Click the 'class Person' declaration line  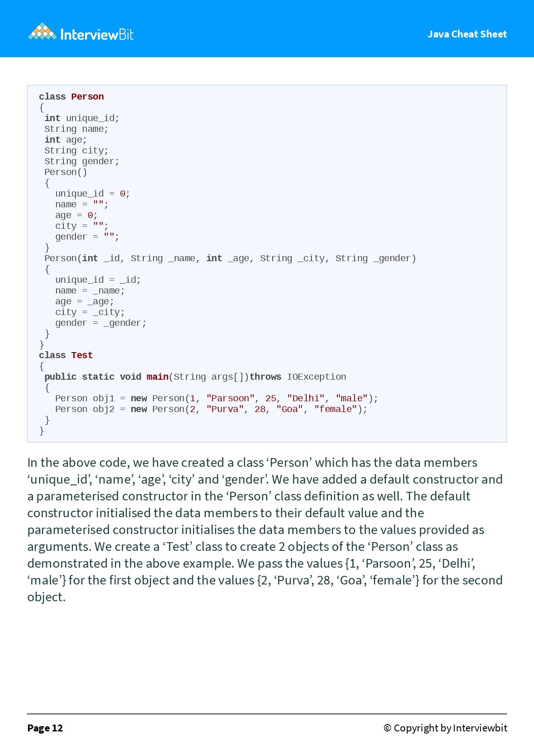coord(72,97)
